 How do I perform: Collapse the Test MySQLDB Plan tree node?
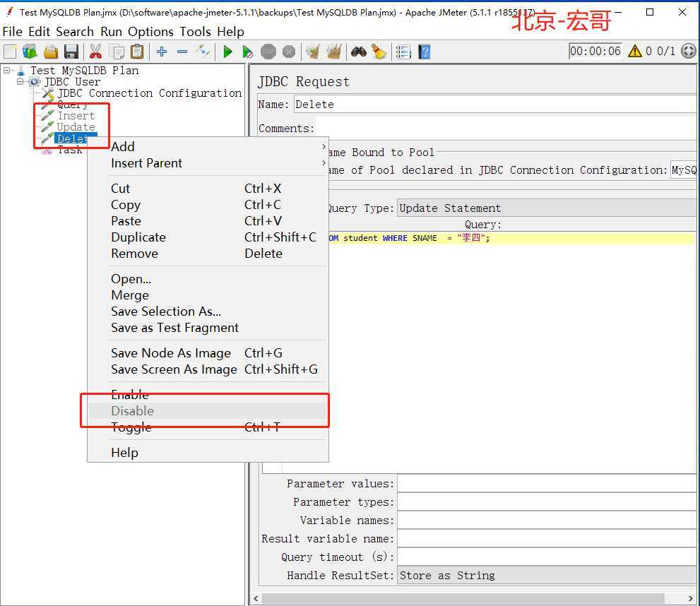[6, 70]
